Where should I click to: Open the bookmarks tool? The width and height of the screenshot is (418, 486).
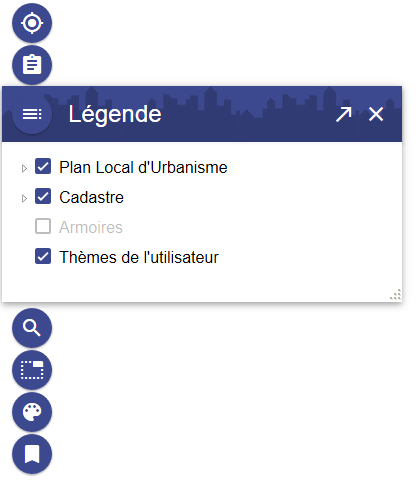tap(32, 454)
